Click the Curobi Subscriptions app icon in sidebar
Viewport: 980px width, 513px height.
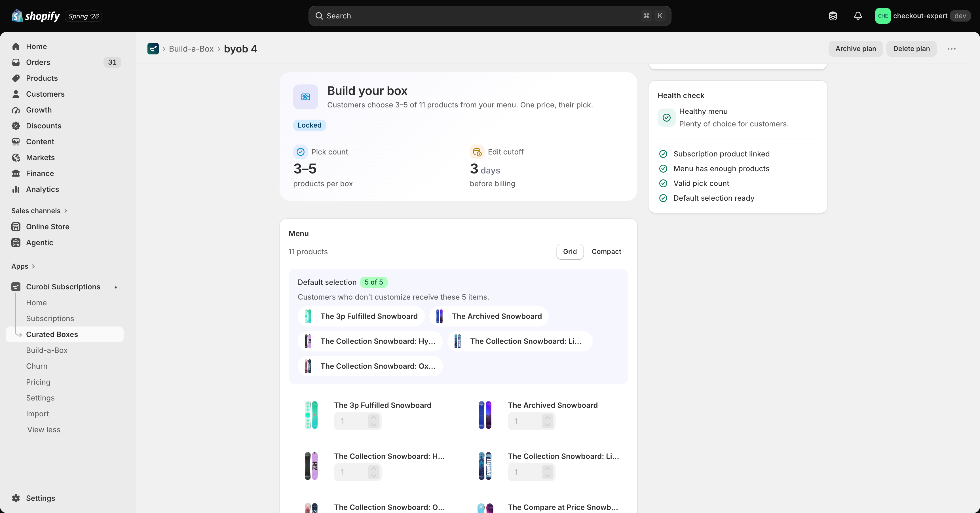(16, 287)
